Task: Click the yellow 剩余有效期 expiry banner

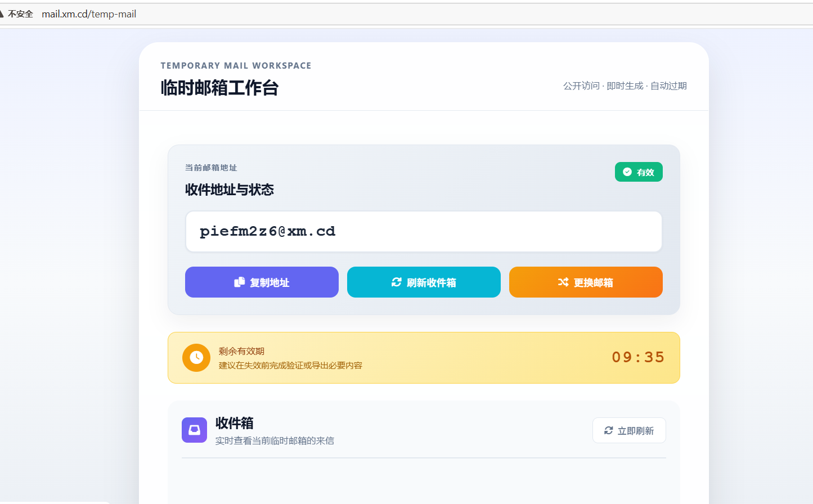Action: 424,358
